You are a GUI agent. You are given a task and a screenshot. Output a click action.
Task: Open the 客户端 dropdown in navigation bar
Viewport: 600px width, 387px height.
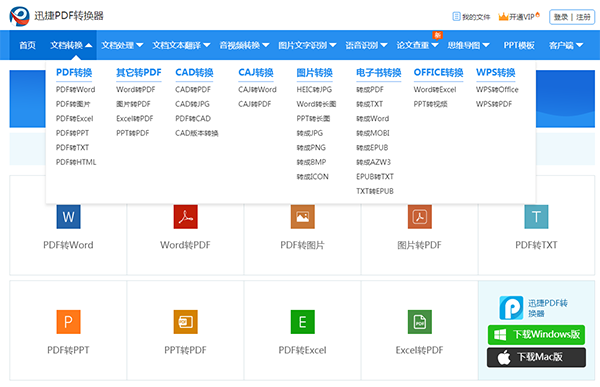(566, 45)
